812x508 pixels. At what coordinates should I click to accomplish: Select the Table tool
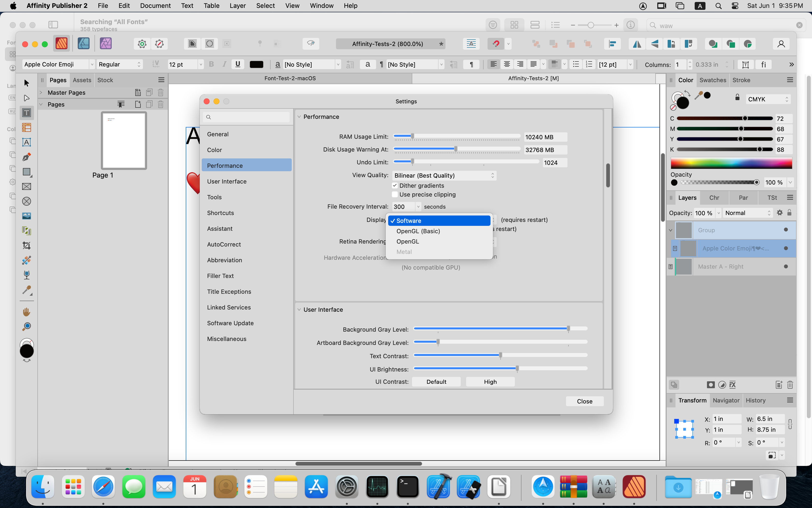tap(27, 128)
